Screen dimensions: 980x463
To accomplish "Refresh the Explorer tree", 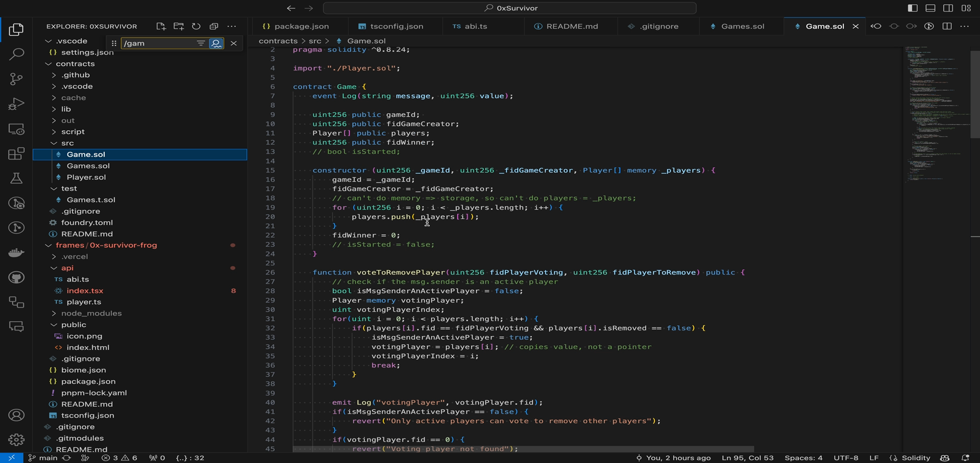I will (196, 26).
